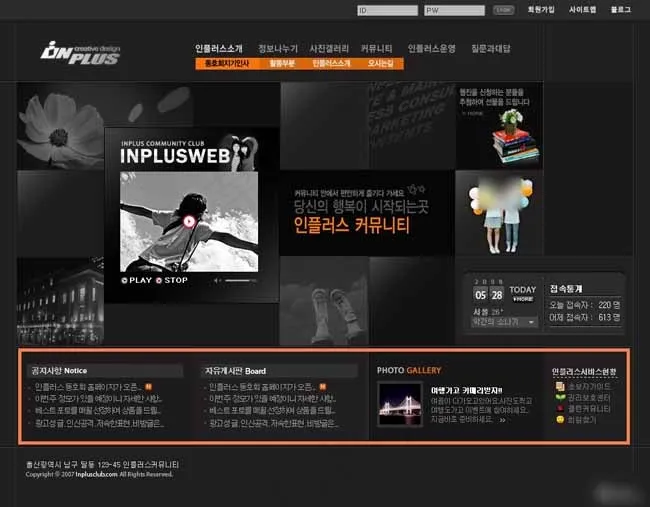This screenshot has height=507, width=650.
Task: Open the 회원가입 link at top
Action: pos(541,10)
